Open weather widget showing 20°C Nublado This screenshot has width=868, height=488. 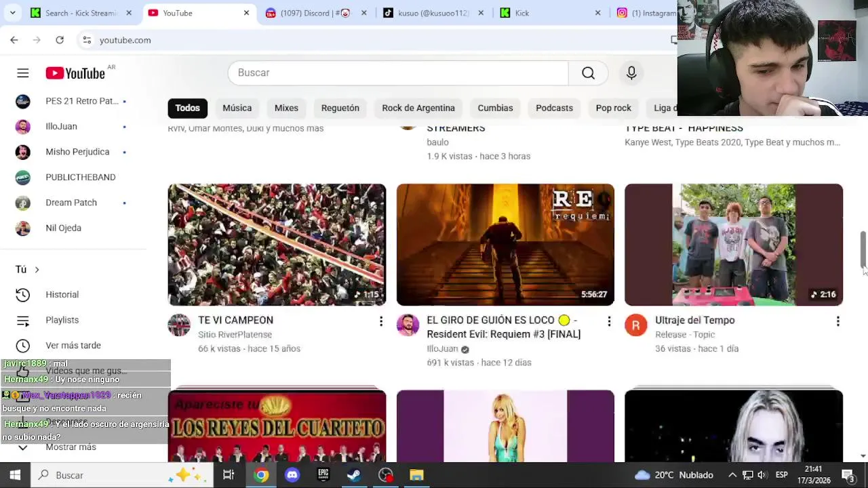(673, 475)
